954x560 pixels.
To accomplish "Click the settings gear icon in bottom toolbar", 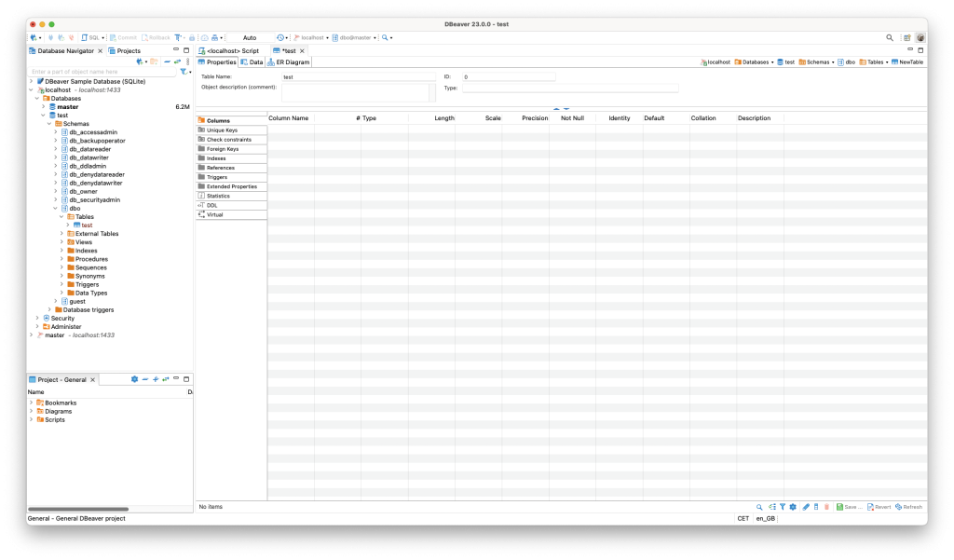I will (x=793, y=507).
